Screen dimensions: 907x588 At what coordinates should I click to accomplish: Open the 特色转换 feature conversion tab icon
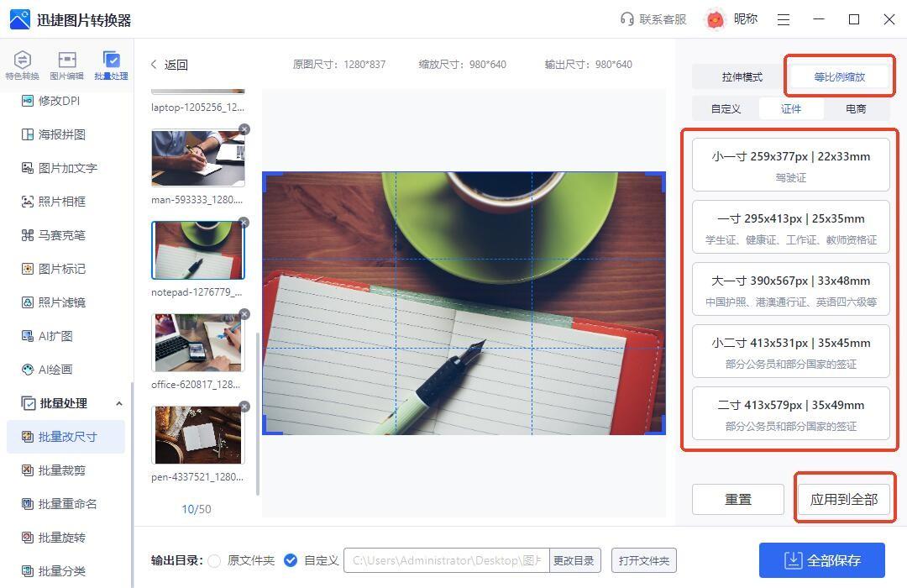tap(23, 60)
